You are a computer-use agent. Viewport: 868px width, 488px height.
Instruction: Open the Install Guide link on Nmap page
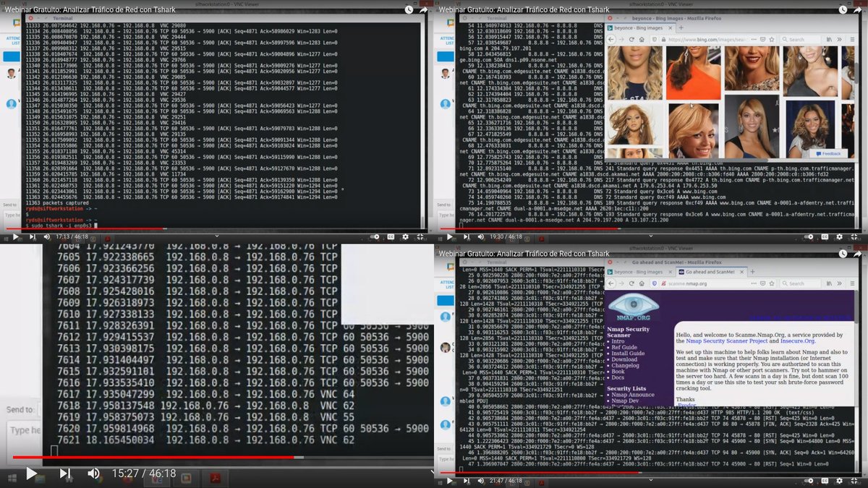(628, 354)
